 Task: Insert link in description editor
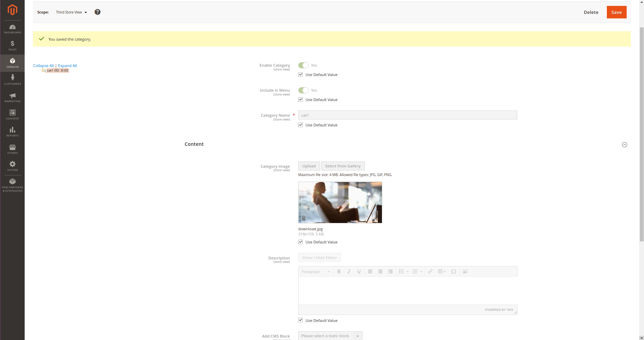pyautogui.click(x=430, y=272)
